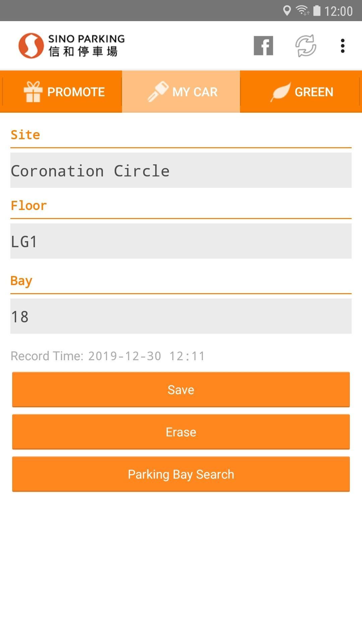Screen dimensions: 362x644
Task: Expand the Site field Coronation Circle
Action: pos(181,170)
